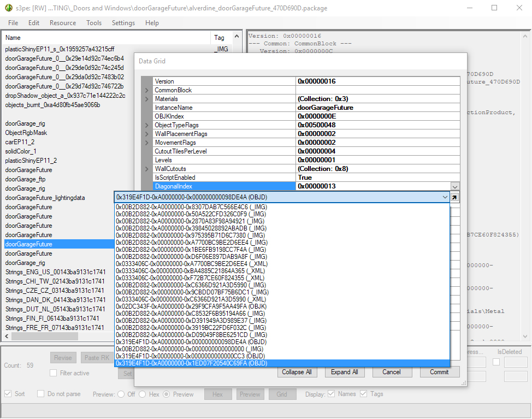Expand the MovementFlags row
532x419 pixels.
tap(146, 143)
